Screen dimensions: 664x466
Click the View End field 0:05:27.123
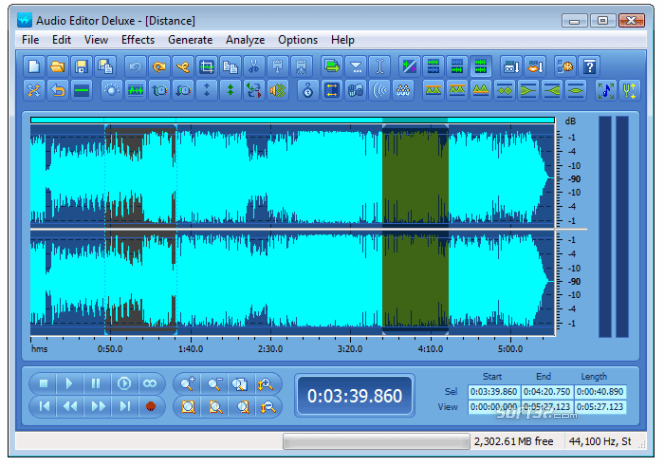coord(547,407)
